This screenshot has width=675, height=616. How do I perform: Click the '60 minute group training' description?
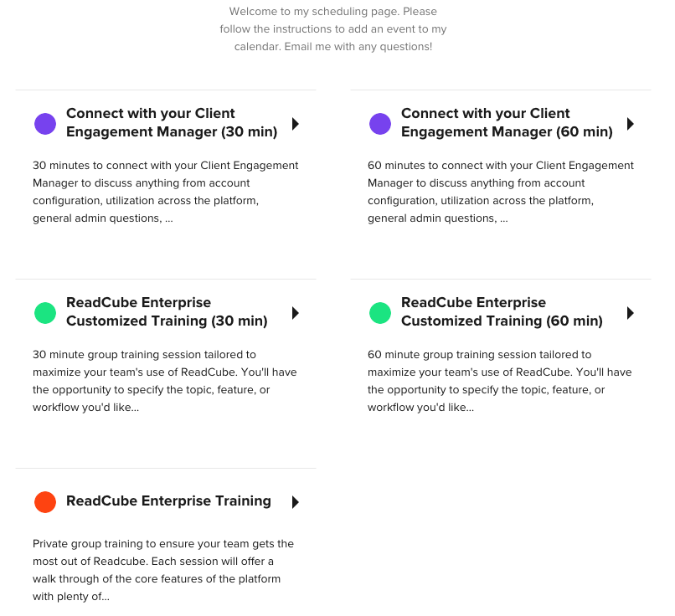coord(500,381)
